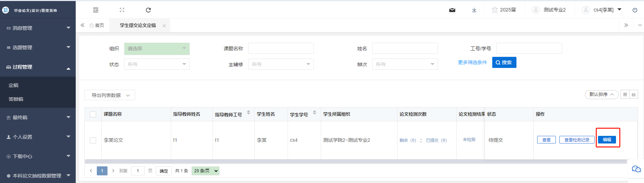Focus the page number jump field

[138, 171]
